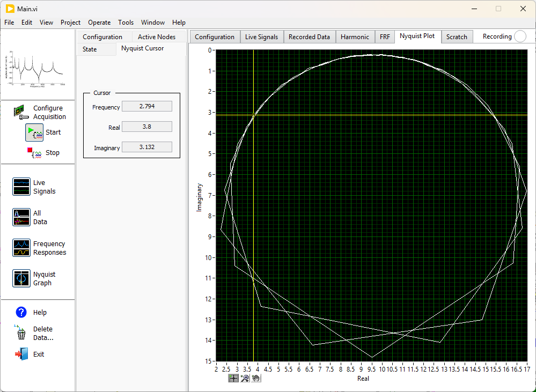The width and height of the screenshot is (536, 392).
Task: Click the Help sidebar label
Action: (x=40, y=313)
